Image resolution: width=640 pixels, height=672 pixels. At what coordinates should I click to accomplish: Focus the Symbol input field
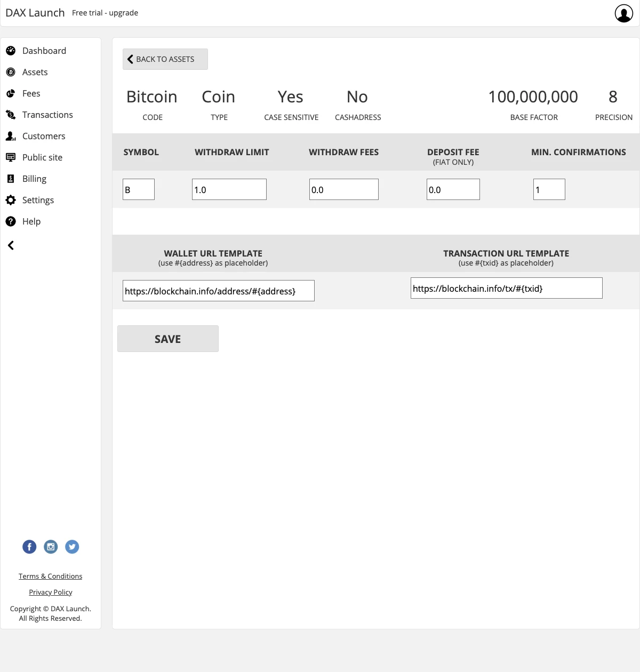click(139, 189)
